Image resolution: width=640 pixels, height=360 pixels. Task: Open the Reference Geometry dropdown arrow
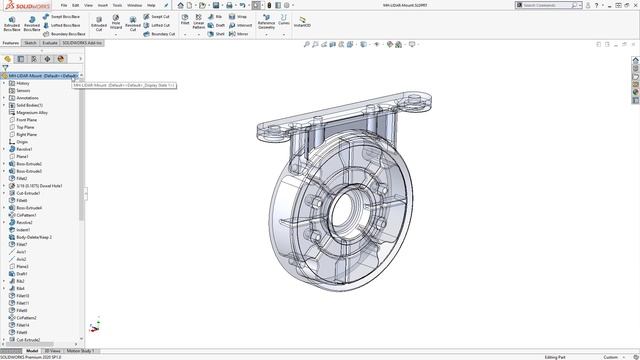click(x=267, y=34)
